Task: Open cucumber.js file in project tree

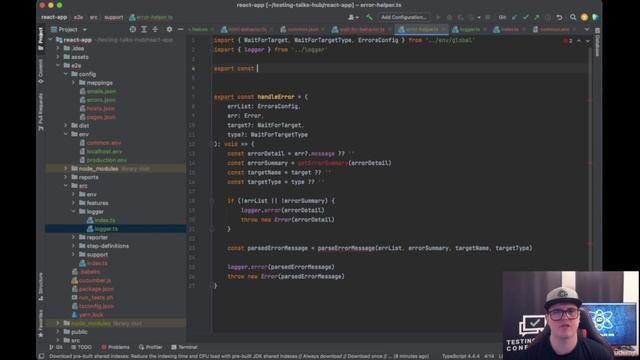Action: click(x=95, y=280)
